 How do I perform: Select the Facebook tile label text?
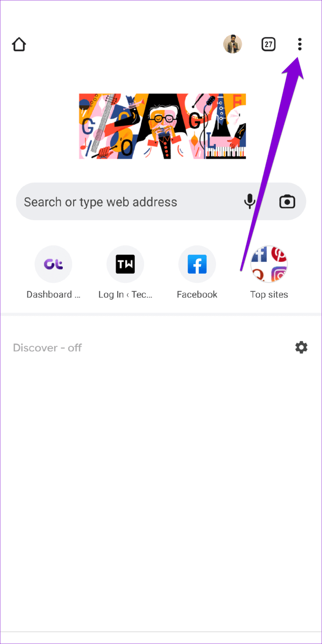coord(197,294)
